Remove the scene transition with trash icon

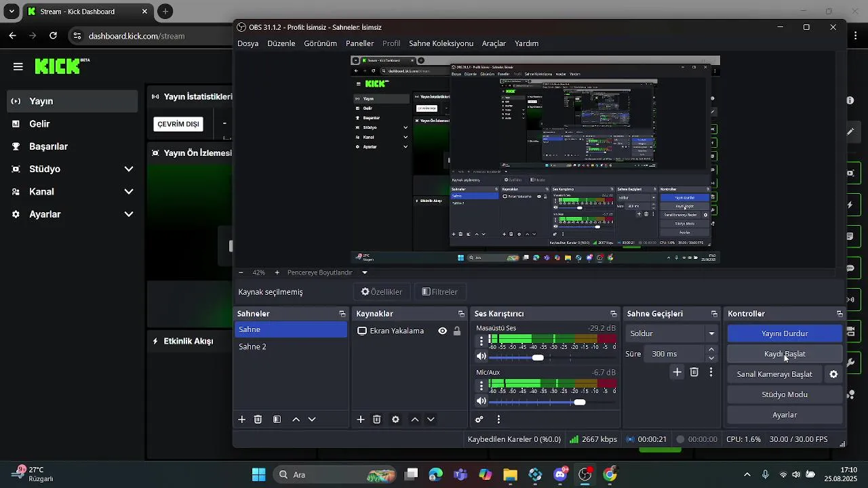pos(694,372)
